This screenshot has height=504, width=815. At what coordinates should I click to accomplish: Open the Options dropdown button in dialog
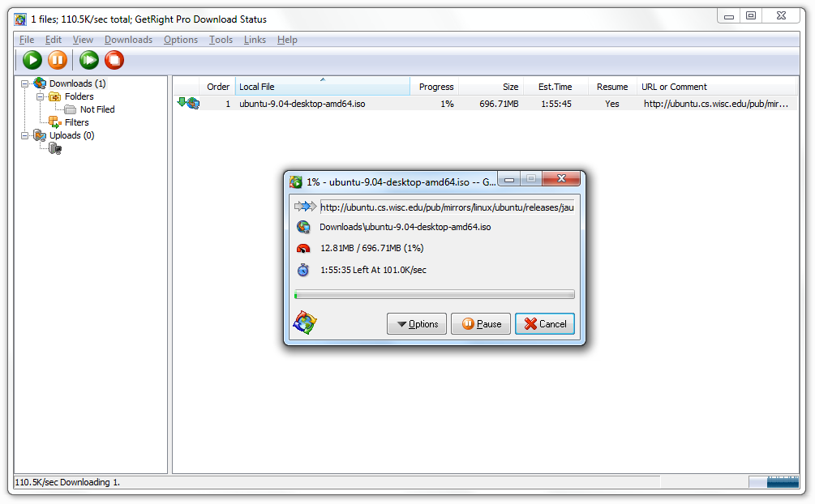417,323
